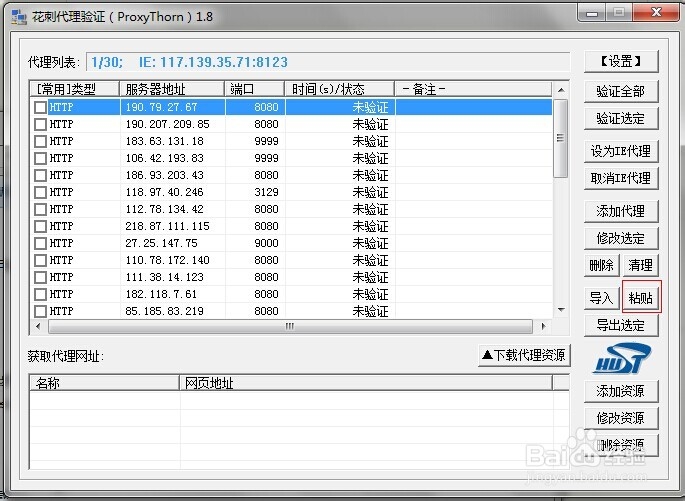Check the box for 111.38.14.123
The width and height of the screenshot is (685, 501).
click(x=40, y=277)
